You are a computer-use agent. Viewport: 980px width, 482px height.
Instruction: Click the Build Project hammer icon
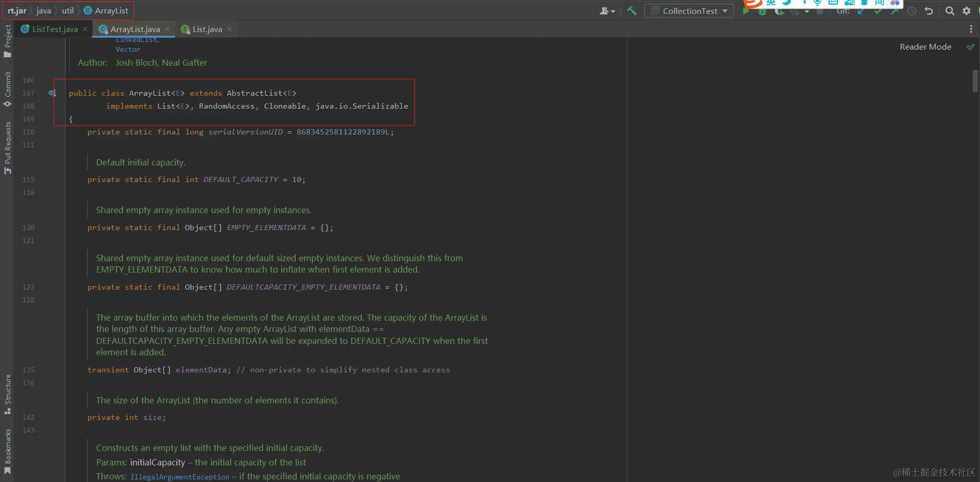pyautogui.click(x=632, y=11)
